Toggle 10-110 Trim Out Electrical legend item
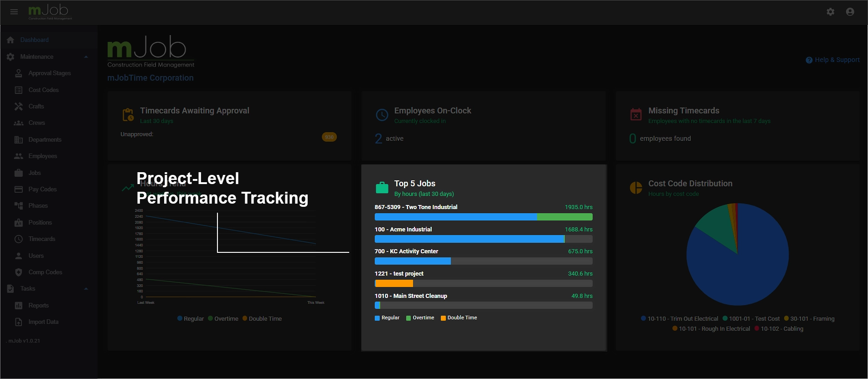Viewport: 868px width, 379px height. click(x=680, y=319)
